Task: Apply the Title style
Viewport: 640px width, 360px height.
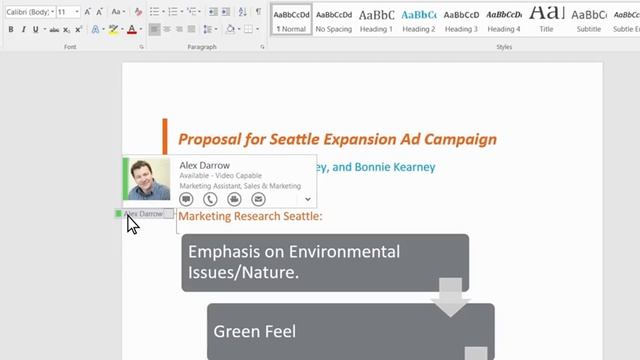Action: click(546, 19)
